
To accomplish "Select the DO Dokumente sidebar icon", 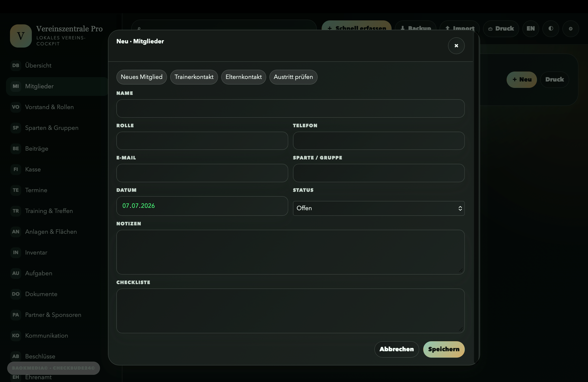I will (x=16, y=294).
